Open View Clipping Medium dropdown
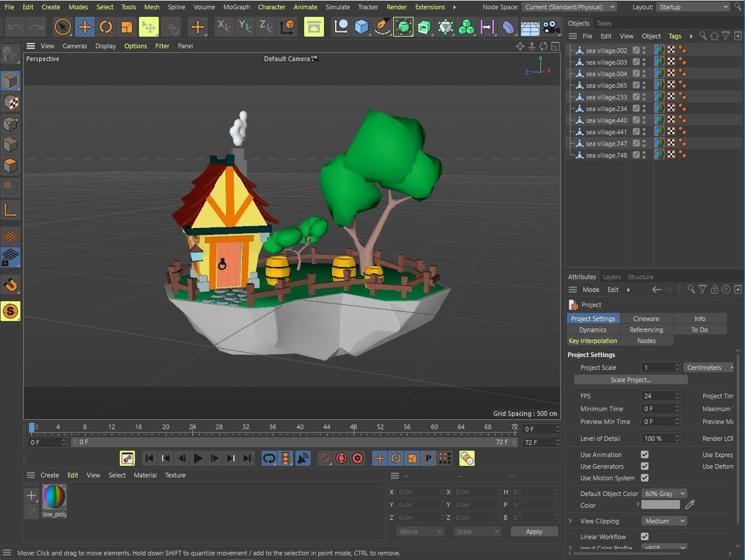The width and height of the screenshot is (745, 560). pyautogui.click(x=664, y=521)
